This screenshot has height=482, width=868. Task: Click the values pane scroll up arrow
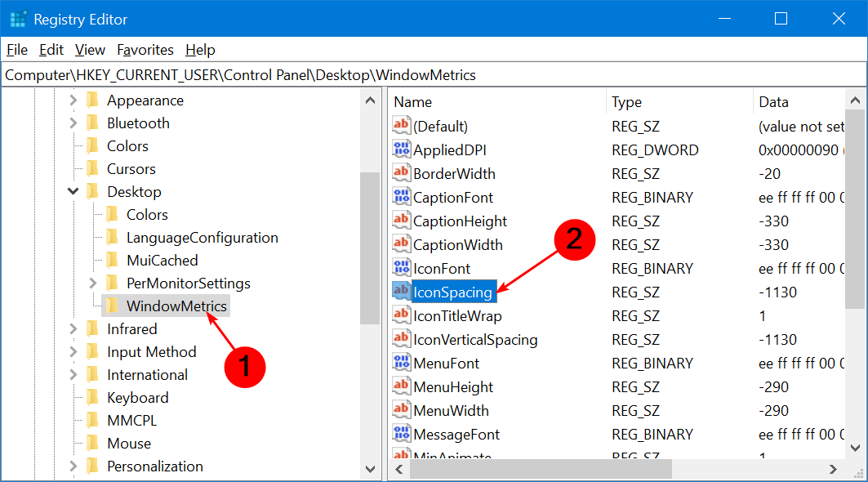pos(855,100)
